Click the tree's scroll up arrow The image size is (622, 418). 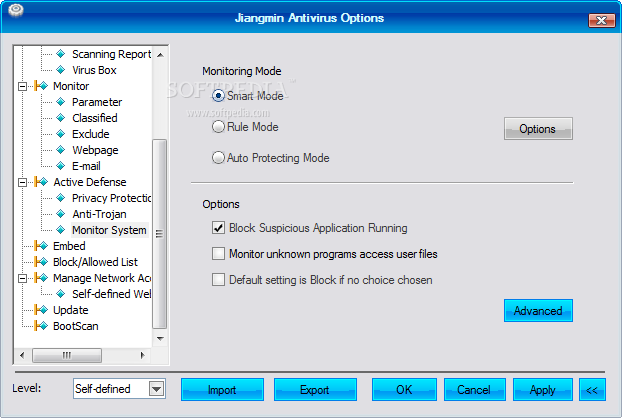(160, 55)
